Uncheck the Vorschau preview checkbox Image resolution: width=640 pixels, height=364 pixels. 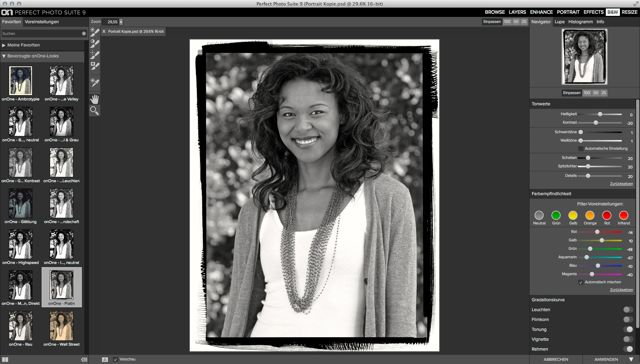coord(115,359)
